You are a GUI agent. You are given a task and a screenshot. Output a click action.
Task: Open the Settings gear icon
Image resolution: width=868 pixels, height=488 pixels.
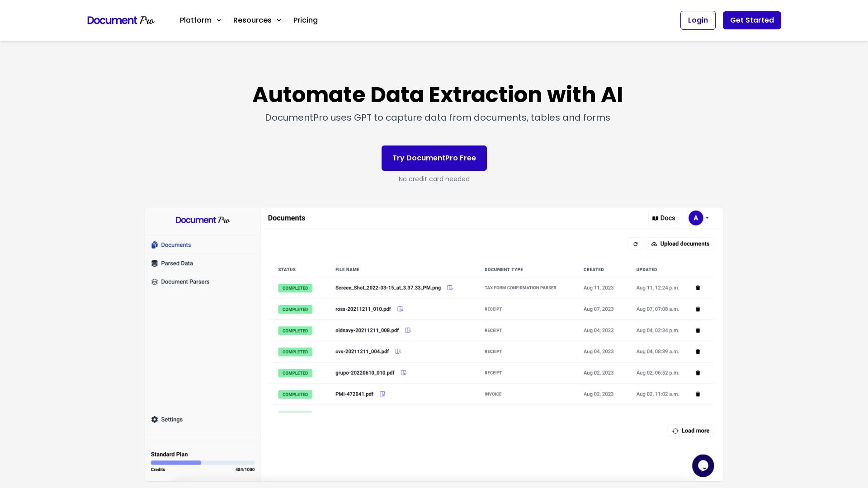pos(155,419)
